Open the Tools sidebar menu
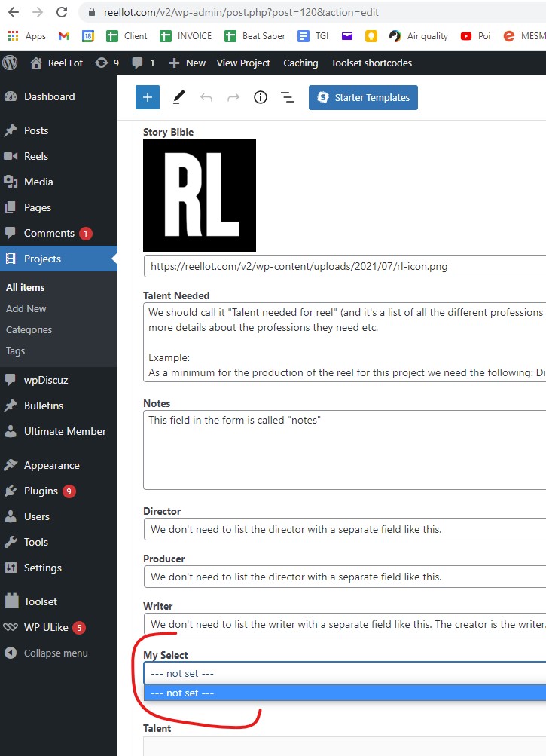 click(58, 542)
